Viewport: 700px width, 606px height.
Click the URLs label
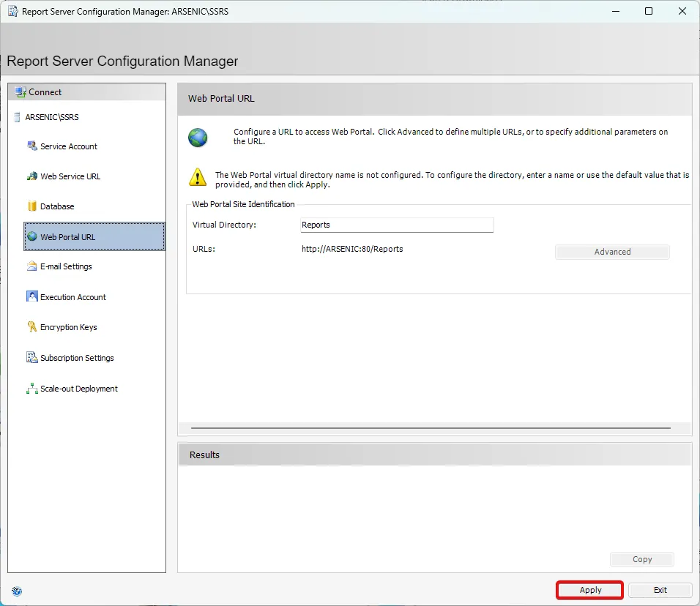tap(204, 249)
